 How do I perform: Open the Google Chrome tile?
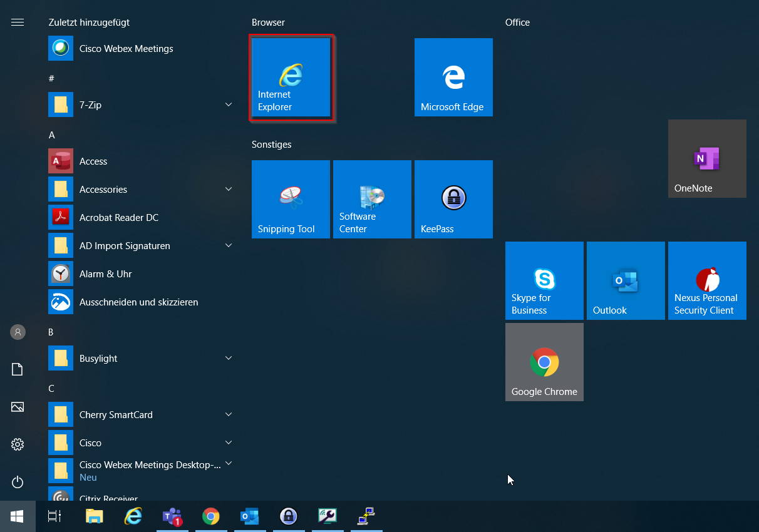(544, 362)
